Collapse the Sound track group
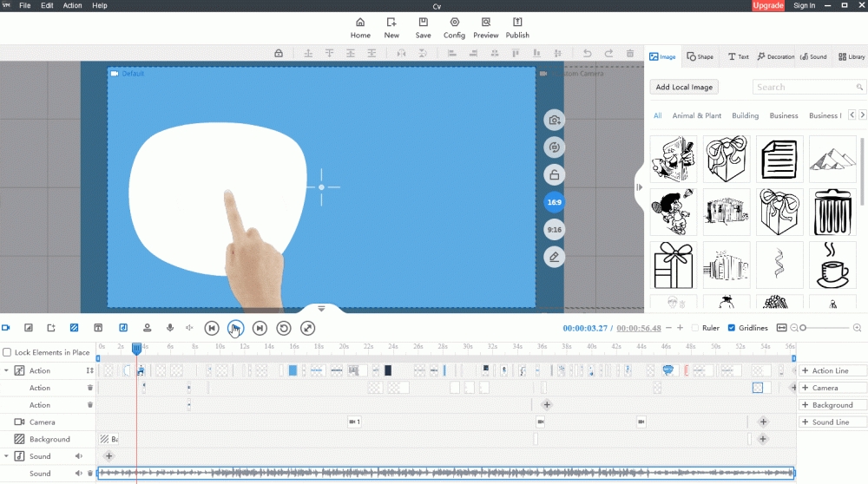 pyautogui.click(x=7, y=456)
